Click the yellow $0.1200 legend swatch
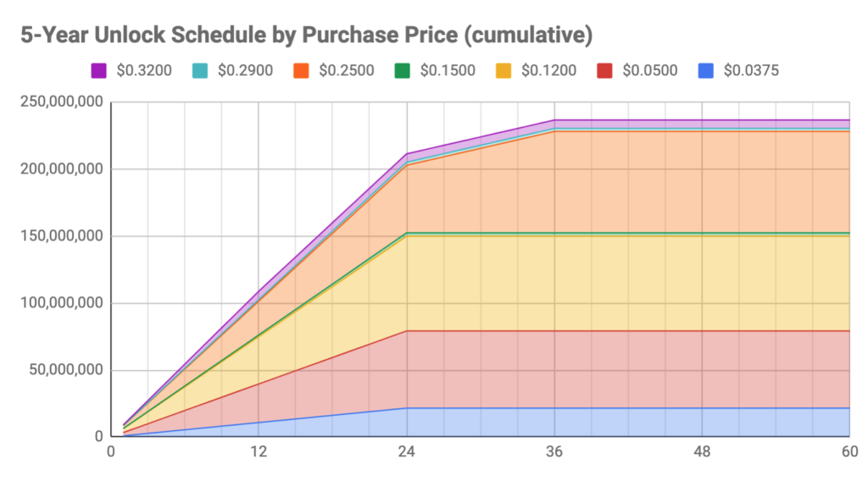 click(x=504, y=71)
